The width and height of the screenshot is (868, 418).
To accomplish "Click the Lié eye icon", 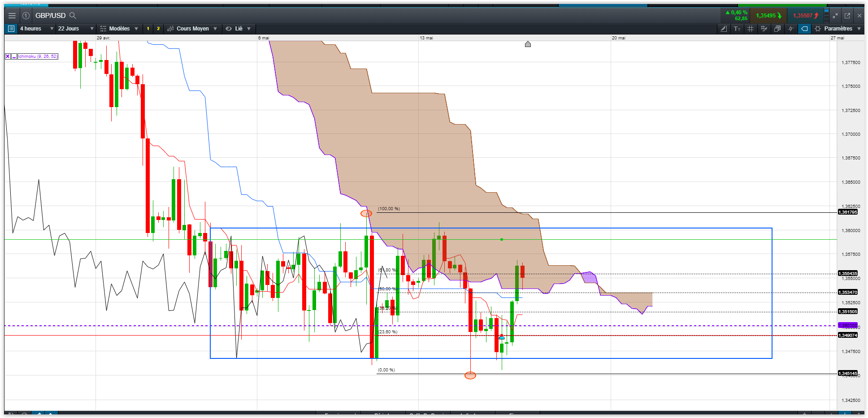I will pyautogui.click(x=229, y=29).
